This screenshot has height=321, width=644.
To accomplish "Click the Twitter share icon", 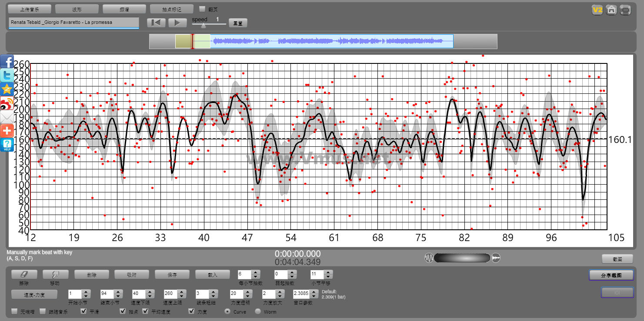I will point(7,76).
